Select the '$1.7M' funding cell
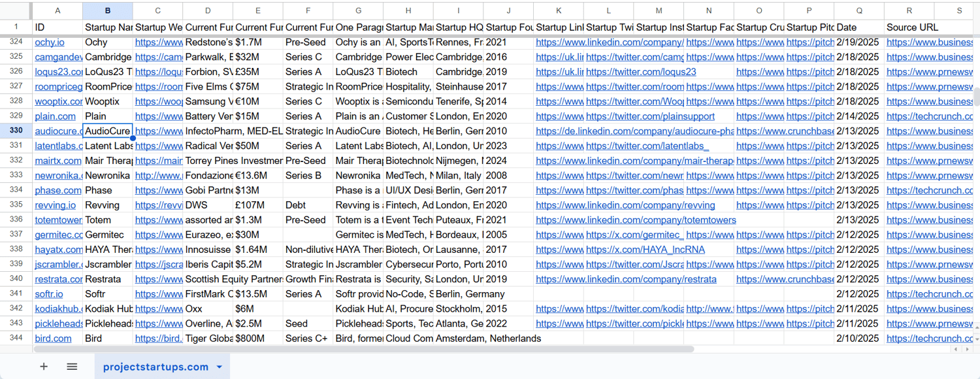This screenshot has width=980, height=379. pos(258,42)
